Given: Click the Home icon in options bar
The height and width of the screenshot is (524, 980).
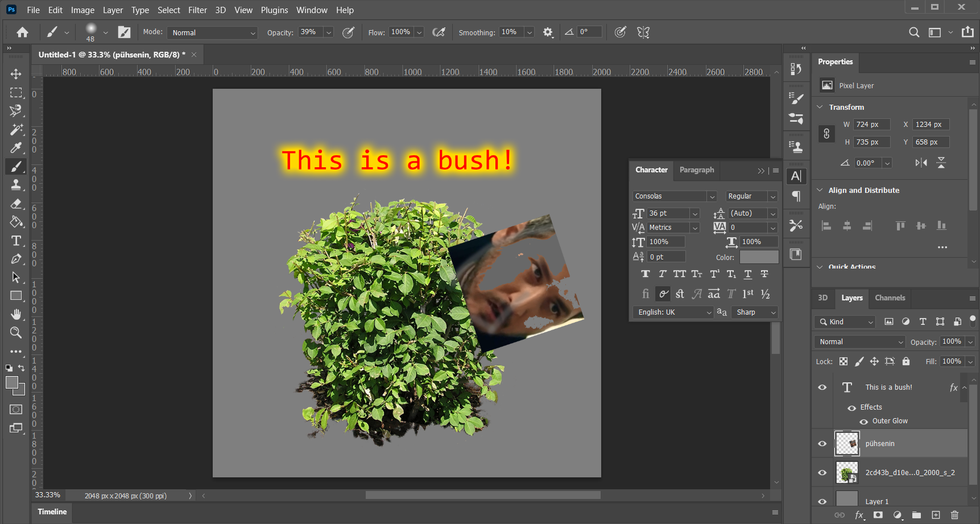Looking at the screenshot, I should [x=23, y=32].
